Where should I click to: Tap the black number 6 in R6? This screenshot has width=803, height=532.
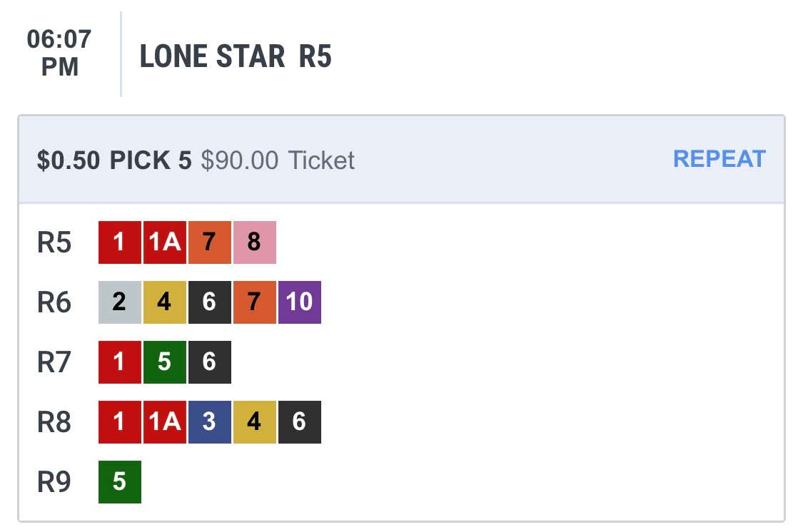coord(210,302)
